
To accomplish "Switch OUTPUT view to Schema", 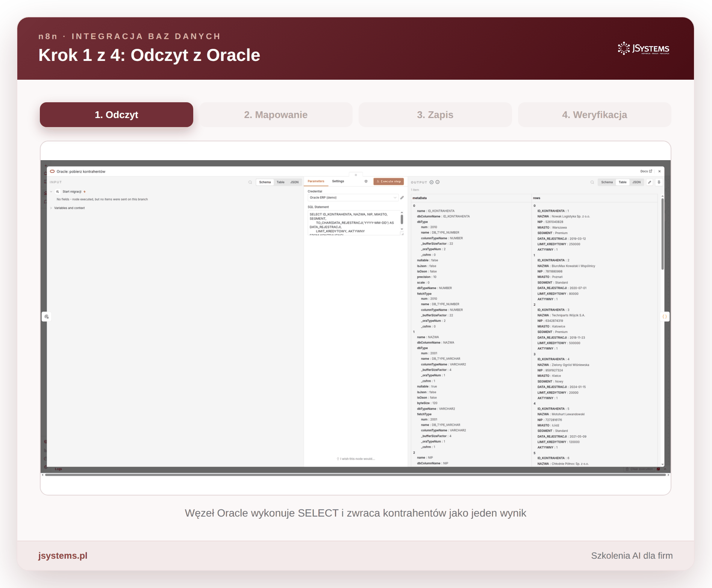I will (607, 182).
